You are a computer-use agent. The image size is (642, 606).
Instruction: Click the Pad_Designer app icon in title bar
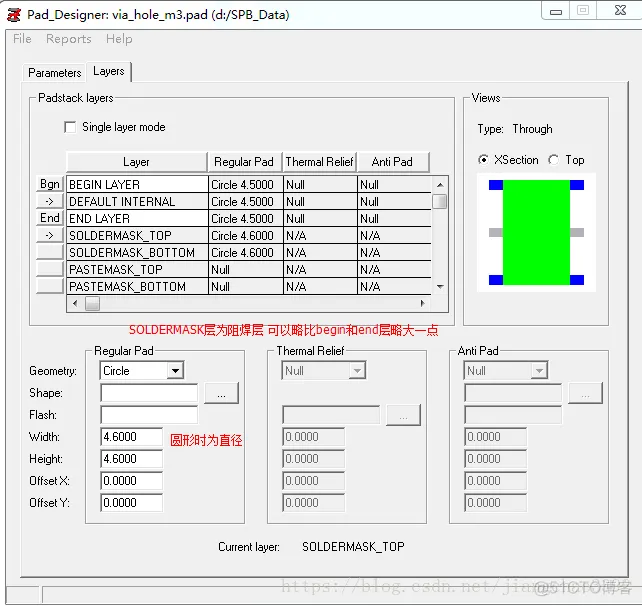pos(14,15)
